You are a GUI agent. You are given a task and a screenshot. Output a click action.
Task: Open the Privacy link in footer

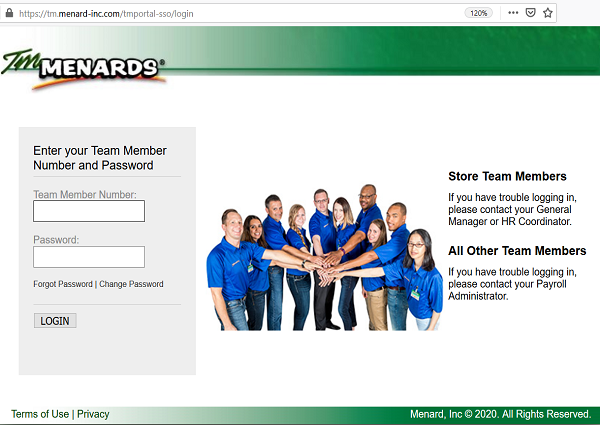point(93,414)
